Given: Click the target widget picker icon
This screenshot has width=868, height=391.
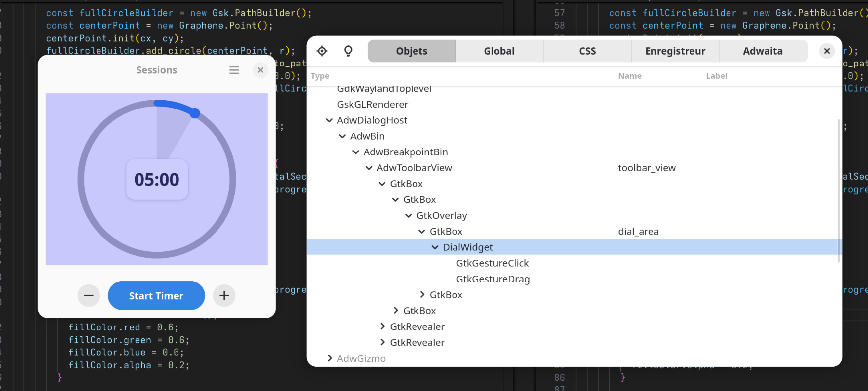Looking at the screenshot, I should 322,51.
